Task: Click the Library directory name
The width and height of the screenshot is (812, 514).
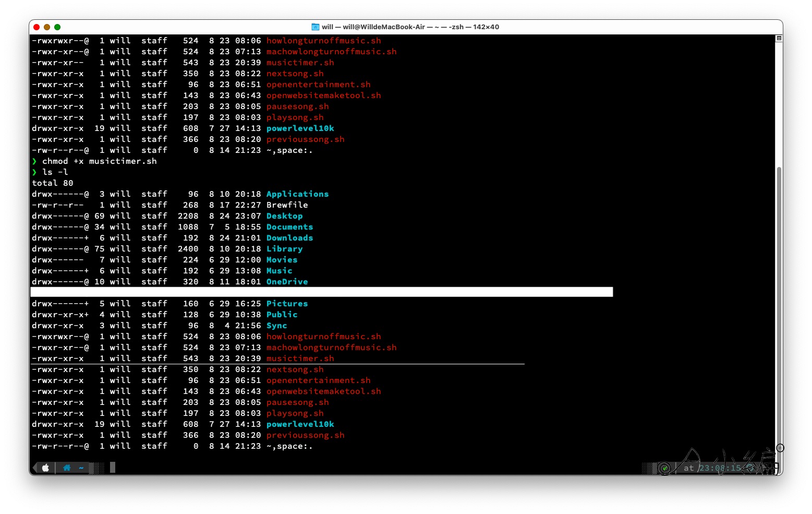Action: pos(285,249)
